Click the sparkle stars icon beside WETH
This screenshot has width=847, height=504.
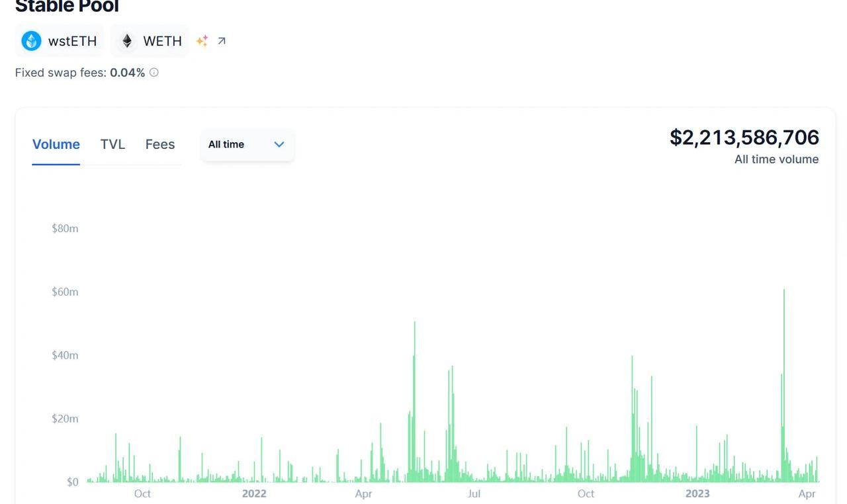click(x=202, y=41)
